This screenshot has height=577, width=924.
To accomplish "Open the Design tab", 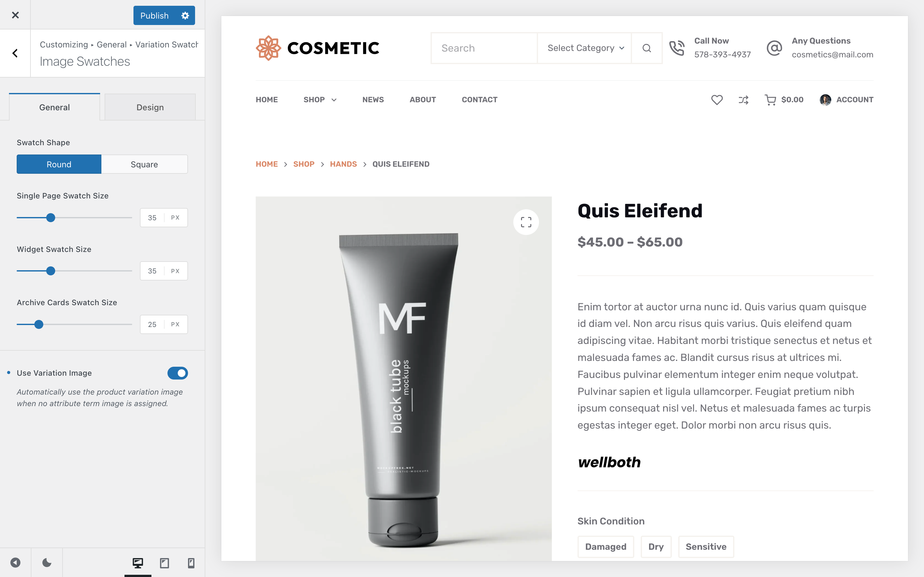I will pyautogui.click(x=150, y=107).
